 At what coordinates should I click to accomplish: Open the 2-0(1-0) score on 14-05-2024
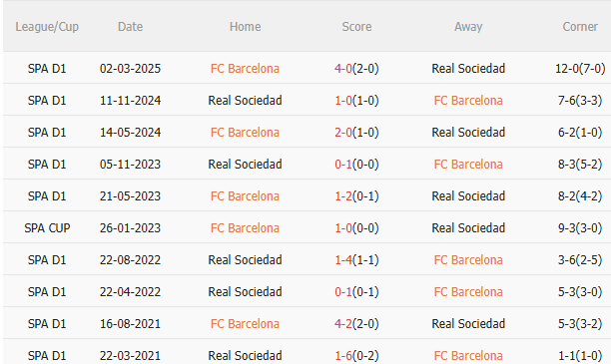(x=356, y=133)
